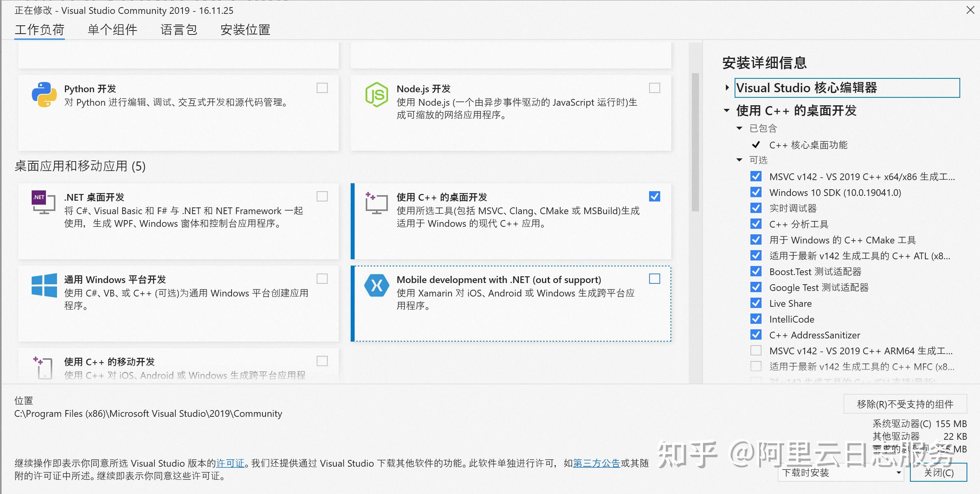Viewport: 980px width, 494px height.
Task: Switch to the 单个组件 tab
Action: pyautogui.click(x=112, y=30)
